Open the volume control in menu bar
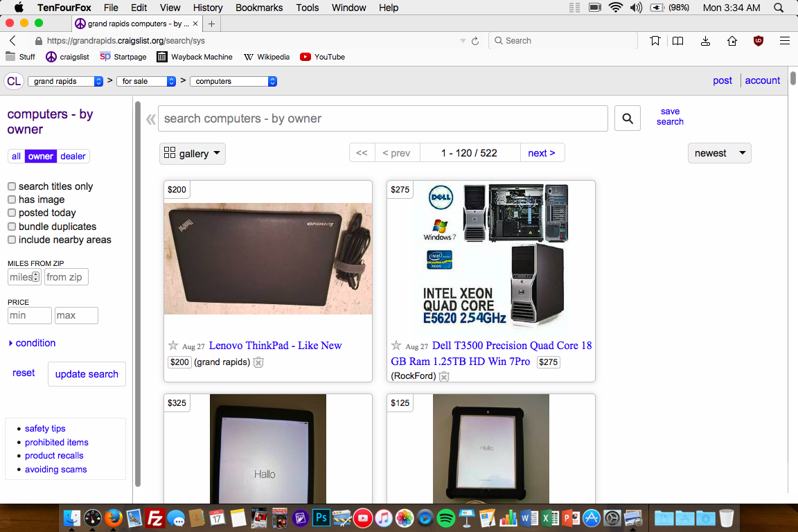This screenshot has width=798, height=532. (x=636, y=8)
